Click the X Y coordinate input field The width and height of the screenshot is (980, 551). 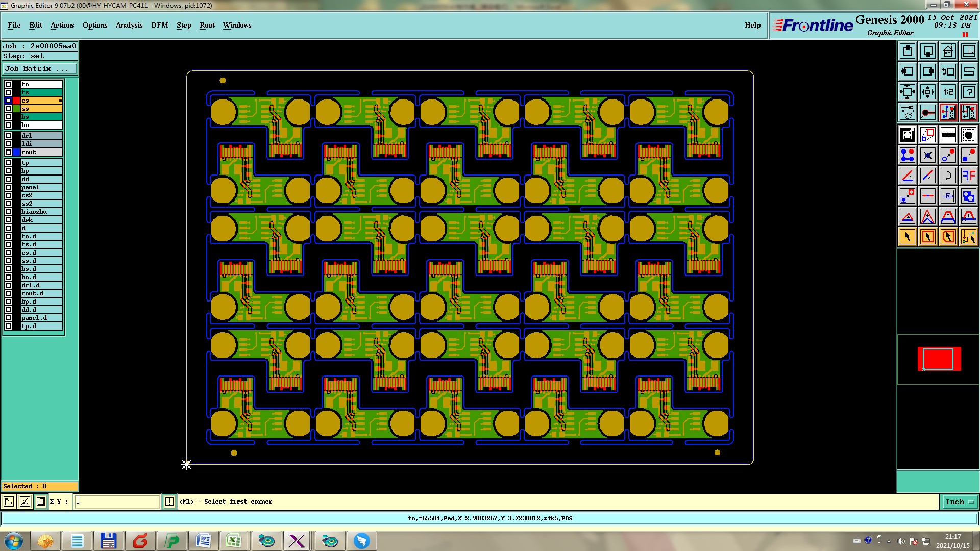(x=117, y=502)
